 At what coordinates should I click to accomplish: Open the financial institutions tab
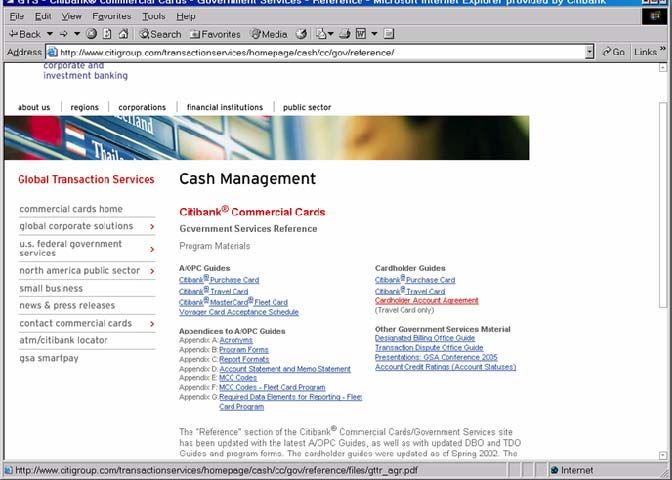coord(225,107)
